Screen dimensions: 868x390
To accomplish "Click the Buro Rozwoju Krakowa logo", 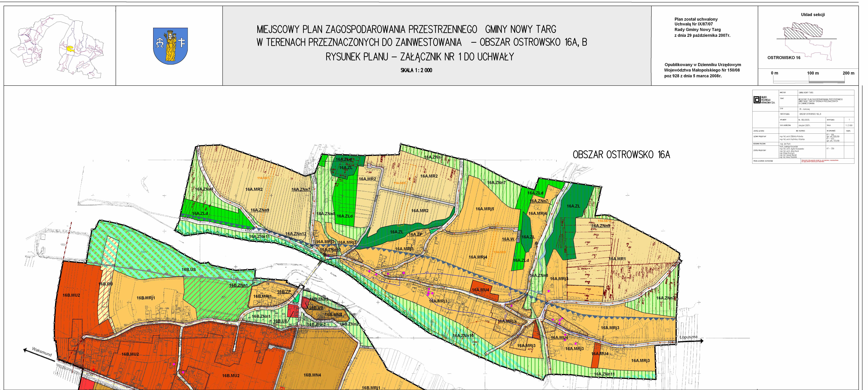I will (764, 100).
